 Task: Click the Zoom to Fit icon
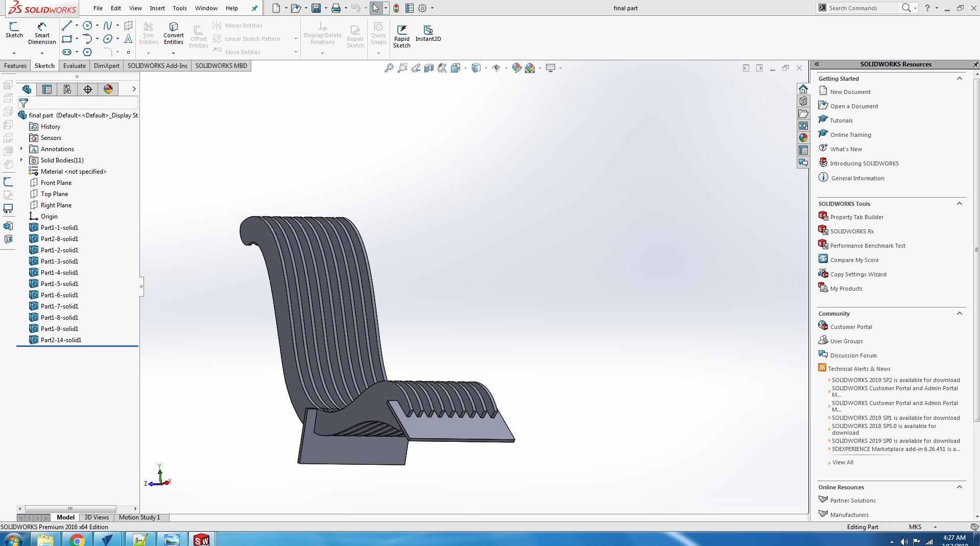(x=389, y=68)
